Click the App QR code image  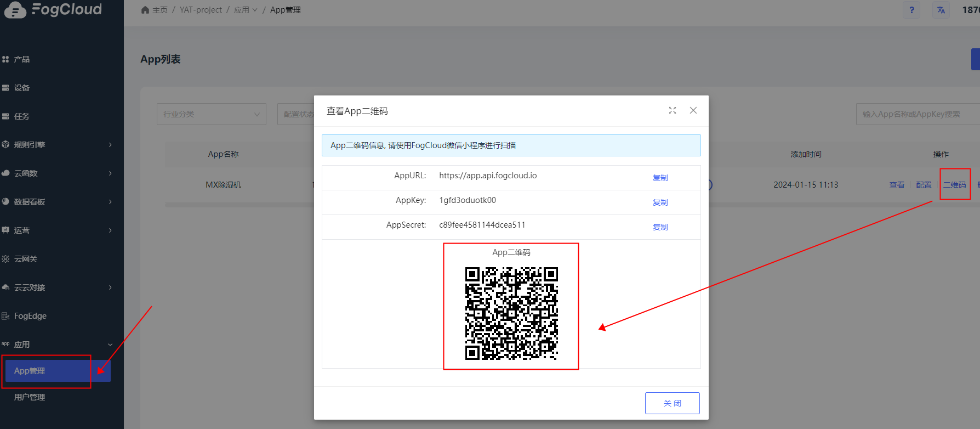[511, 313]
